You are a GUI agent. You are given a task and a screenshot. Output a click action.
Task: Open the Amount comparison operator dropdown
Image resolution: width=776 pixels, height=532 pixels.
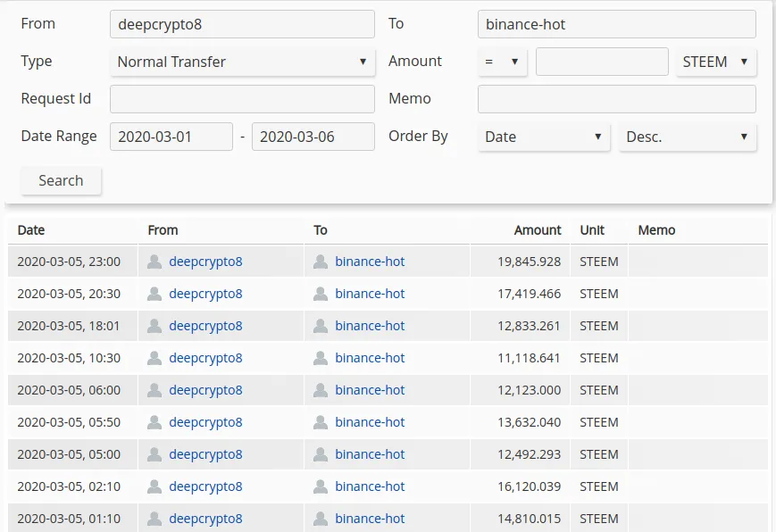pyautogui.click(x=503, y=62)
